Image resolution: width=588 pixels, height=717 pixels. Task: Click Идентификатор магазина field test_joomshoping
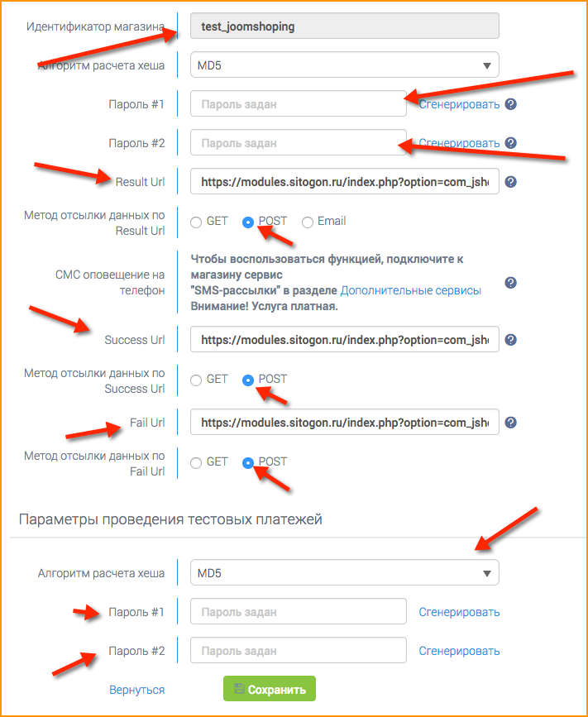click(x=344, y=26)
